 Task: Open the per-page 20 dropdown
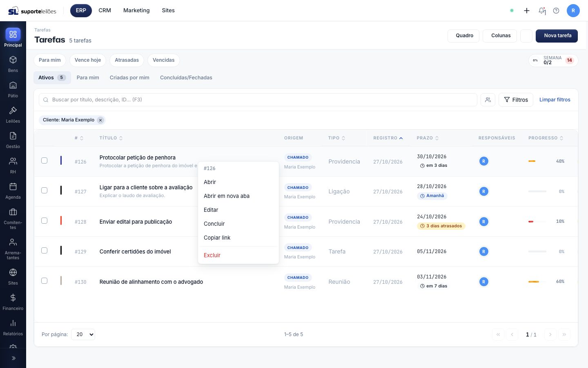[83, 334]
